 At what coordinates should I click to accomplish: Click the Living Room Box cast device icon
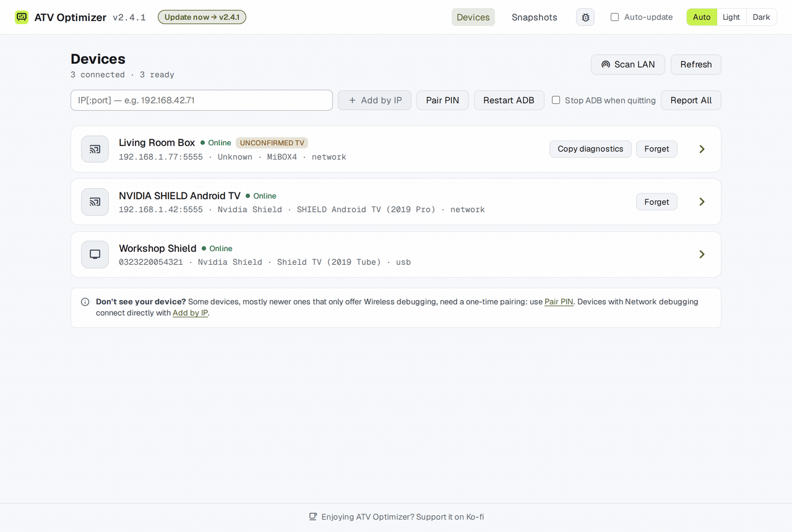(x=95, y=149)
